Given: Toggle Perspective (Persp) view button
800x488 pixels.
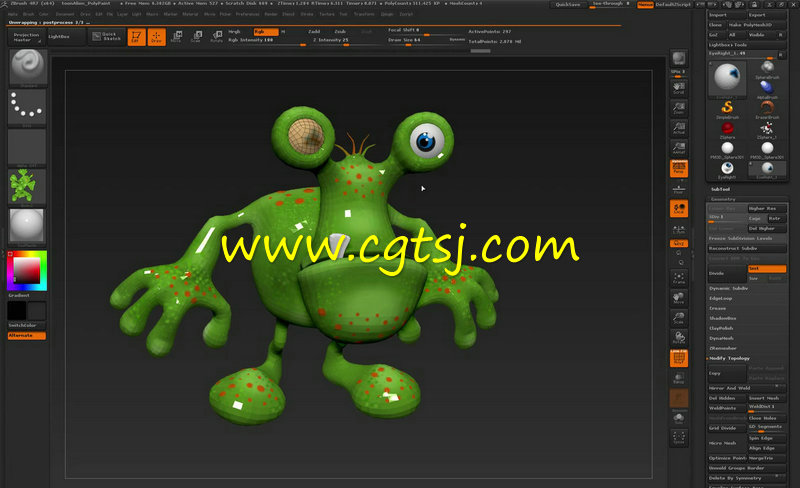Looking at the screenshot, I should click(x=679, y=168).
